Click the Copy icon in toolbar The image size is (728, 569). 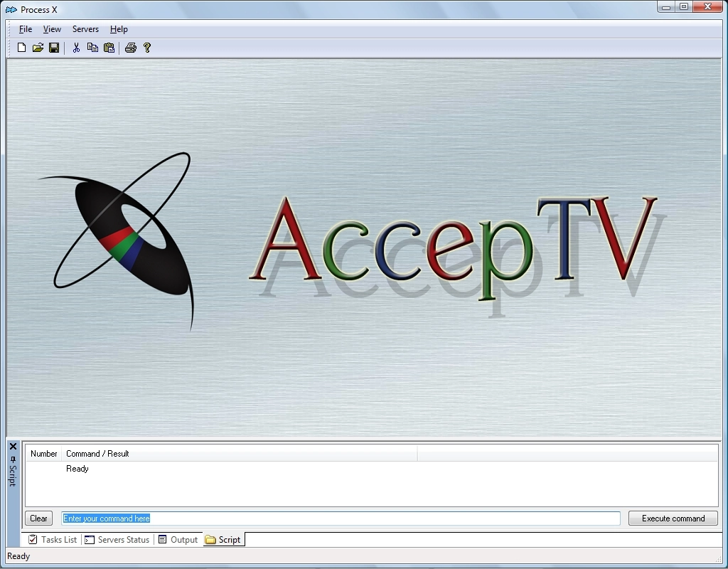[x=92, y=48]
